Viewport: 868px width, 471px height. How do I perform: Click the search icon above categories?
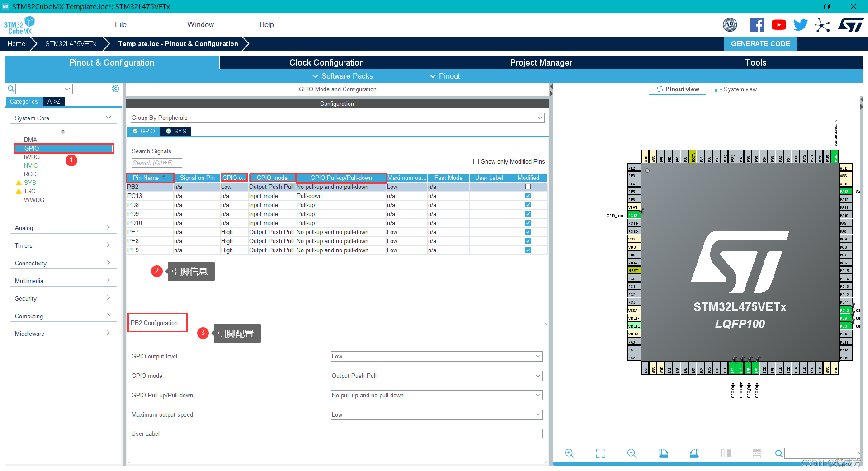point(11,89)
